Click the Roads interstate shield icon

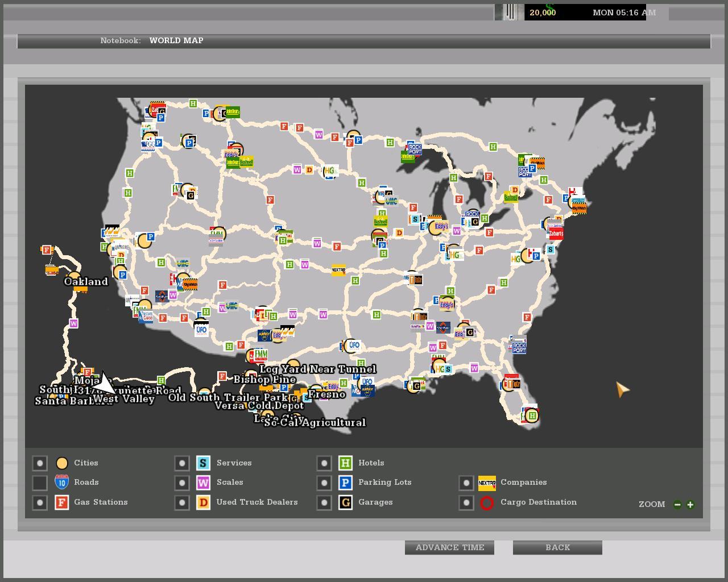(62, 483)
